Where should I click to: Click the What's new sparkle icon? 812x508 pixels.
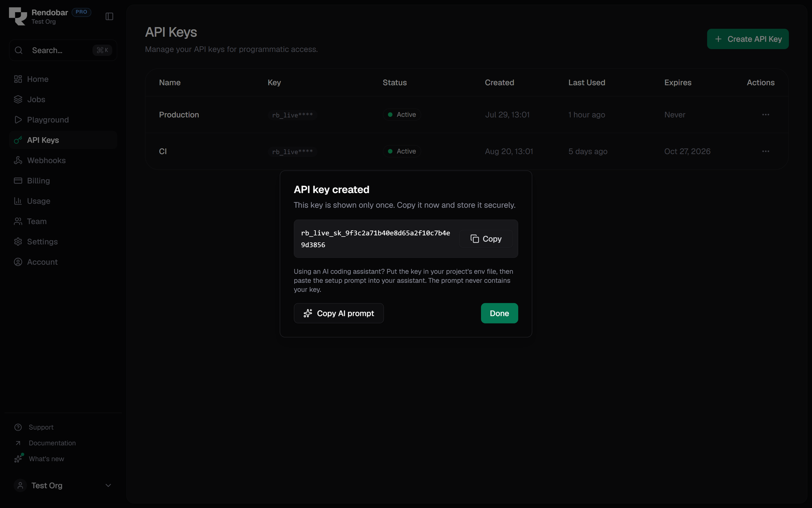[18, 458]
